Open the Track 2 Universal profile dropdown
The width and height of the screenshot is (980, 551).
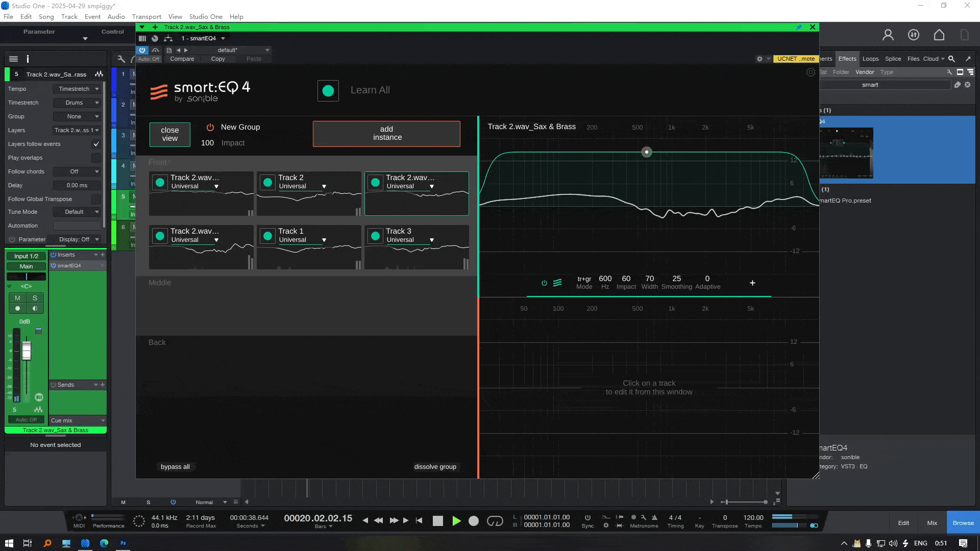coord(303,187)
